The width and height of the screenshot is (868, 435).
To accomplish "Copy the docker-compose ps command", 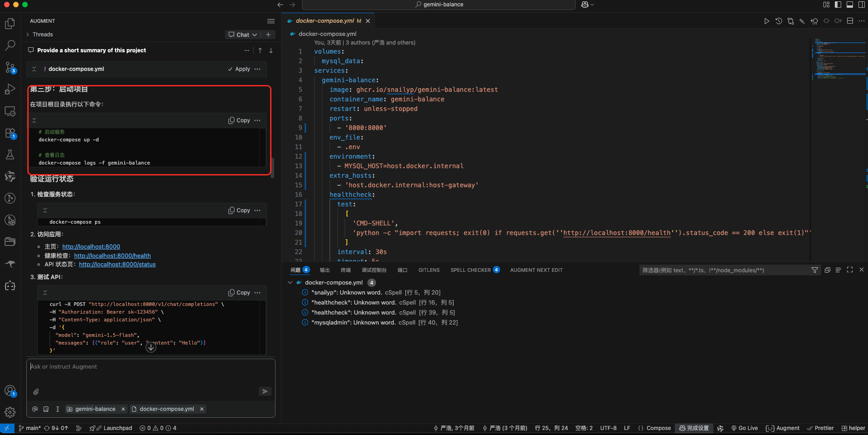I will (x=239, y=210).
